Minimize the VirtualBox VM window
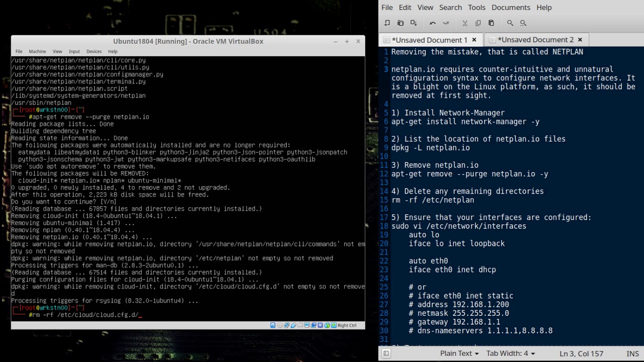The image size is (644, 362). [336, 41]
